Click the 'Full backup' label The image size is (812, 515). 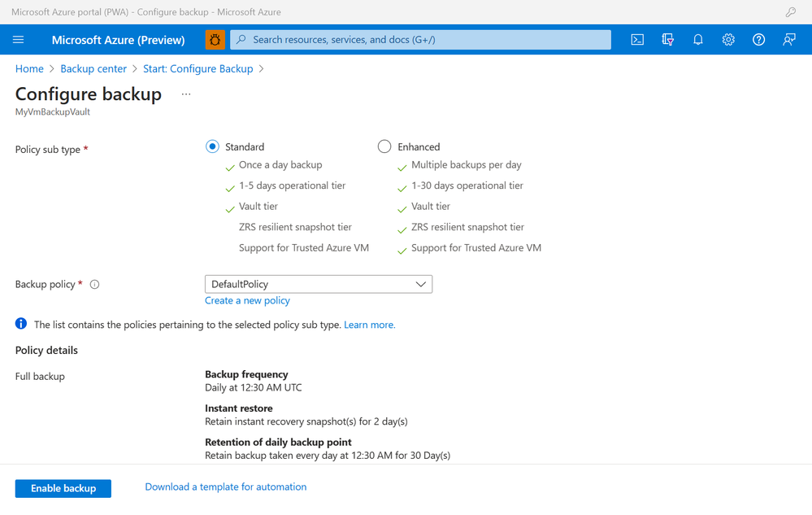pyautogui.click(x=40, y=376)
